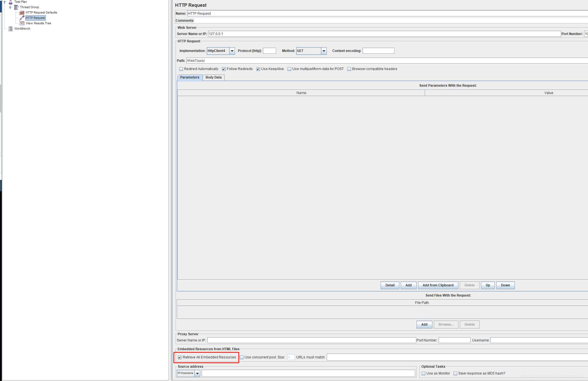The width and height of the screenshot is (588, 381).
Task: Click the Add from Clipboard button
Action: (438, 285)
